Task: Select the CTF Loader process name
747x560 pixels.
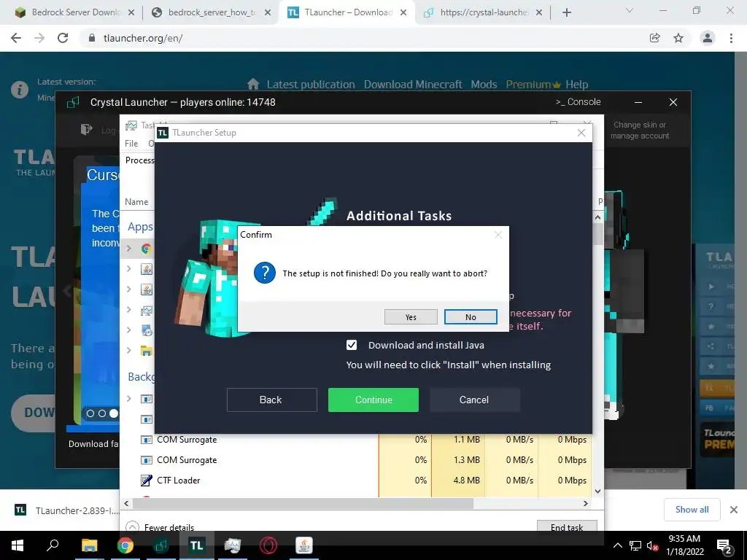Action: click(x=179, y=481)
